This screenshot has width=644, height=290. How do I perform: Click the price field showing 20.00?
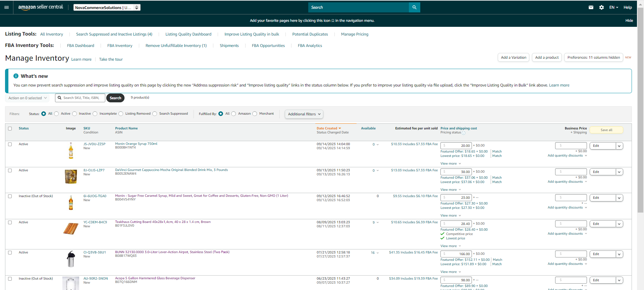point(456,146)
